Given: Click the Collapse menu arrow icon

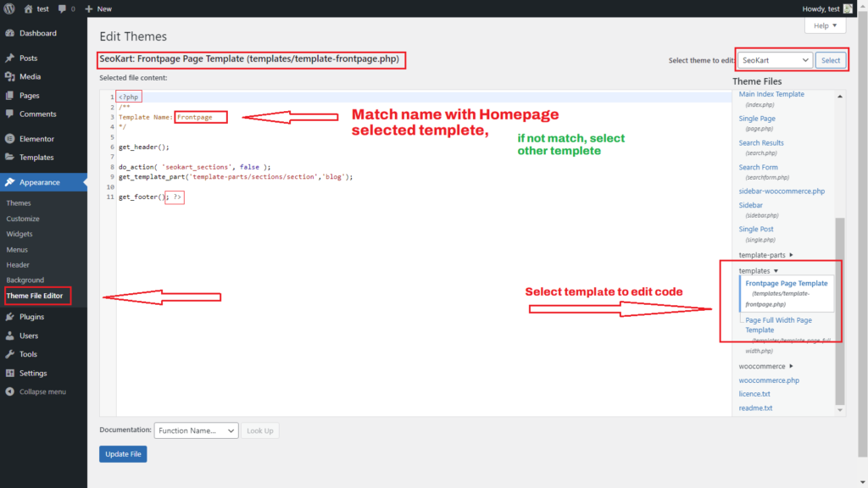Looking at the screenshot, I should (10, 391).
